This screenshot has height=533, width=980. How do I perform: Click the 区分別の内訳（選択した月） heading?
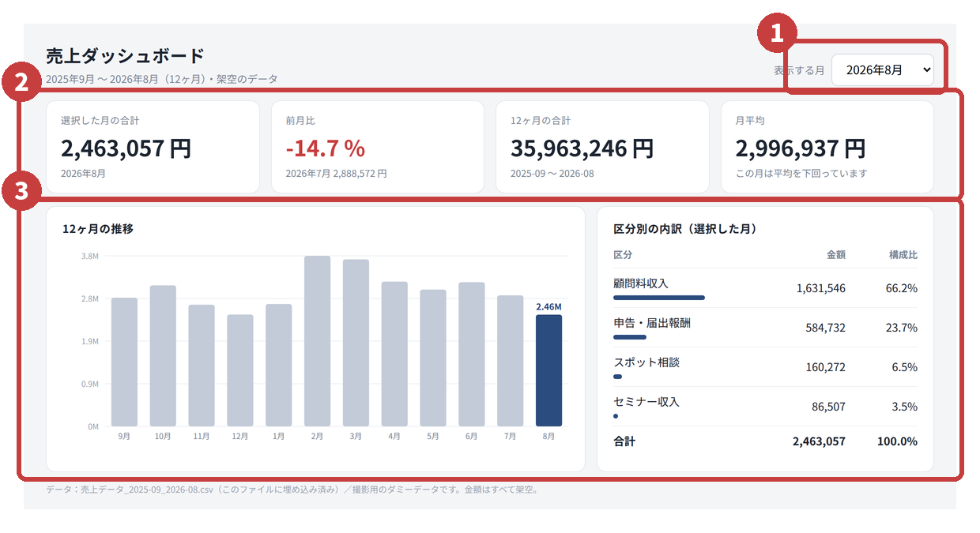coord(685,229)
